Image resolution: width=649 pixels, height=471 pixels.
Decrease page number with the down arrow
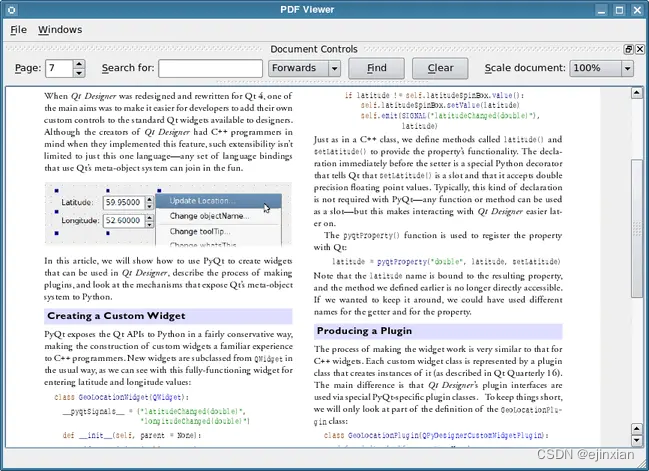79,73
